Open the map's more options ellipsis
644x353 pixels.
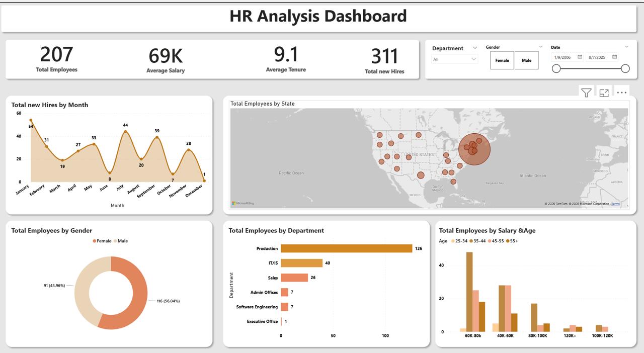coord(622,93)
